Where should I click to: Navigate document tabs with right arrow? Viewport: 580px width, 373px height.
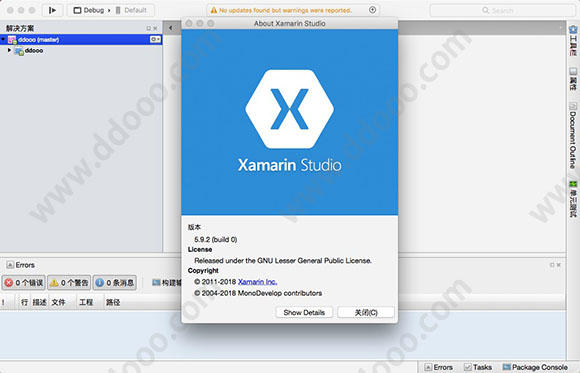[561, 28]
